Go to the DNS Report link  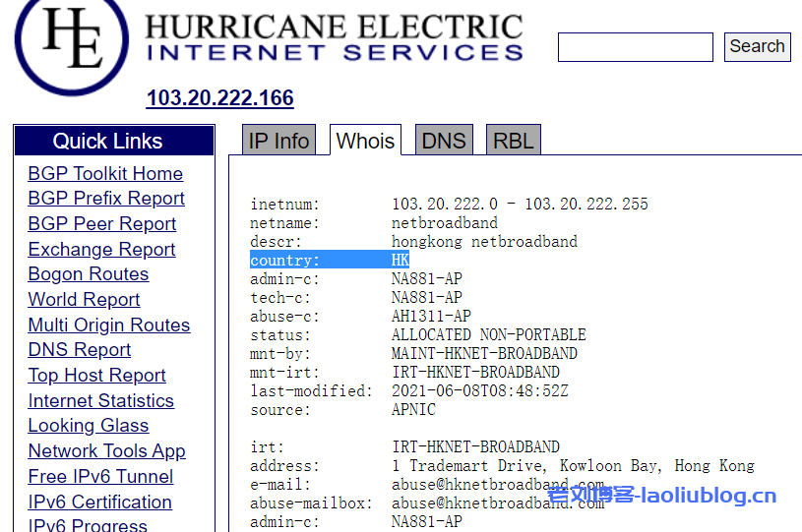click(80, 350)
